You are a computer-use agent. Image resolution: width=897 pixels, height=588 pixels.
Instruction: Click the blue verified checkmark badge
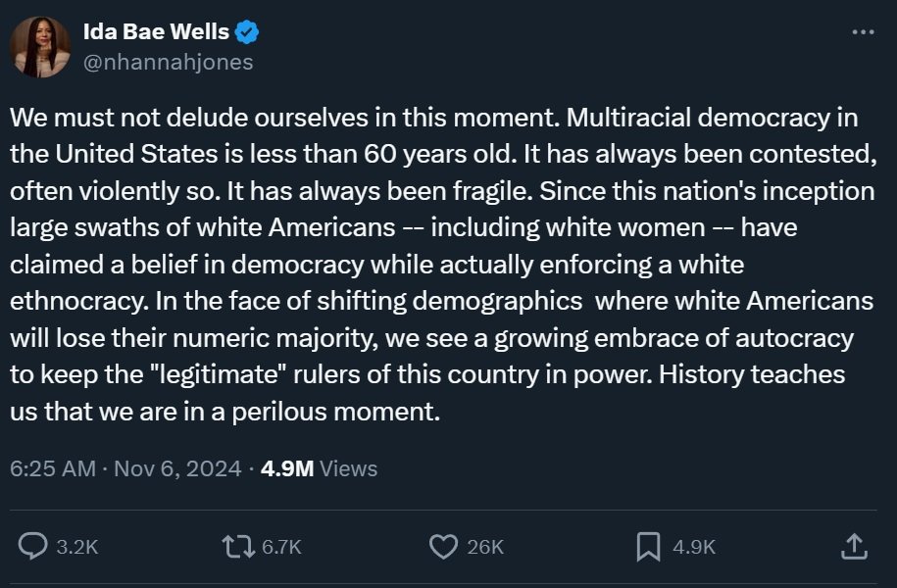(x=247, y=32)
